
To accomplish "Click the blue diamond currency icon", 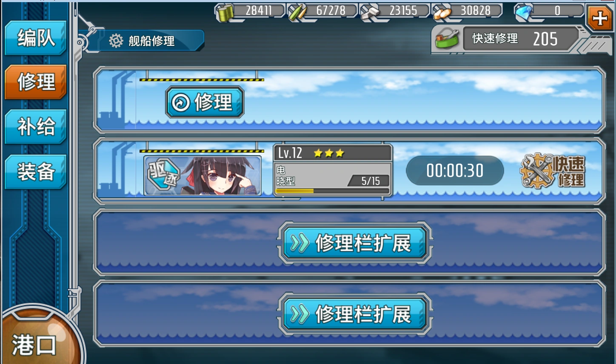I will pyautogui.click(x=523, y=13).
